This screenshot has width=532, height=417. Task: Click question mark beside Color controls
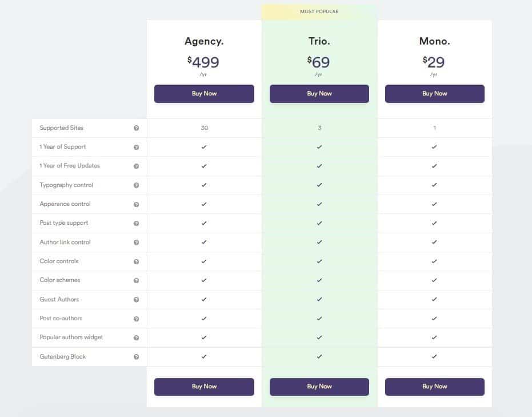(x=136, y=261)
